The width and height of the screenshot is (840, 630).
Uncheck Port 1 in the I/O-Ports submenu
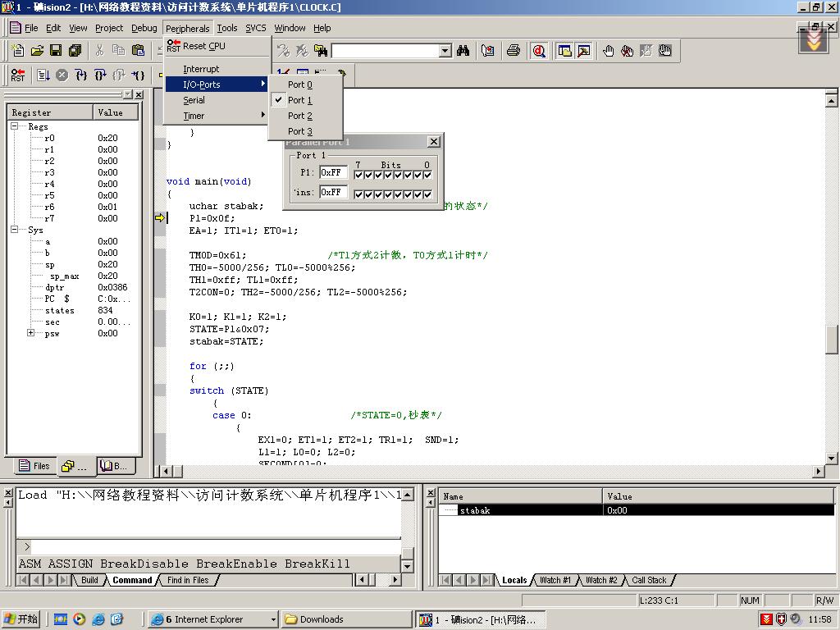tap(305, 99)
